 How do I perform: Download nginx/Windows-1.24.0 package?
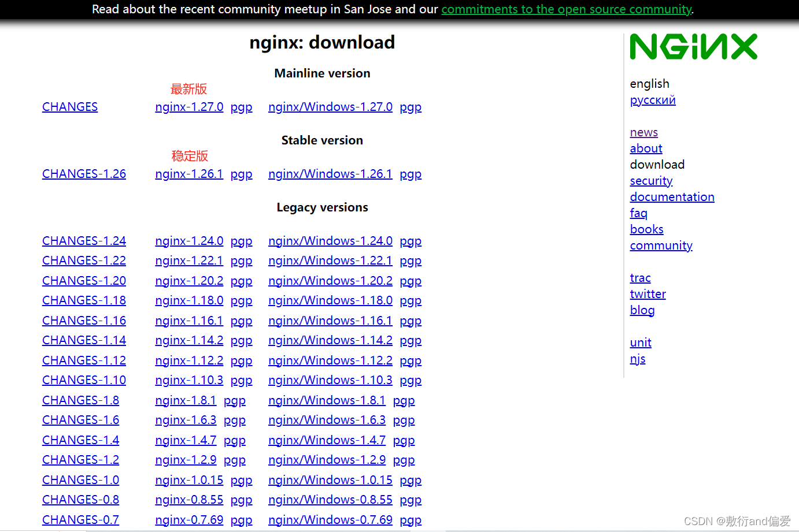[330, 241]
